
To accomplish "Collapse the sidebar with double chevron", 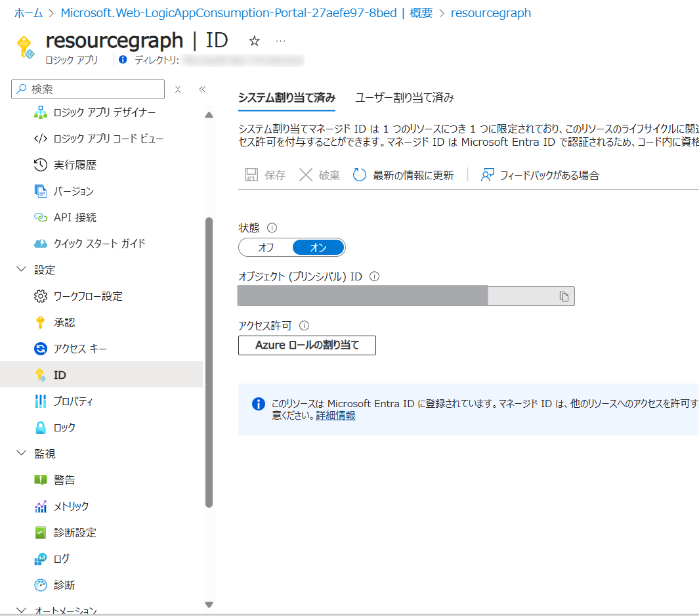I will click(202, 89).
